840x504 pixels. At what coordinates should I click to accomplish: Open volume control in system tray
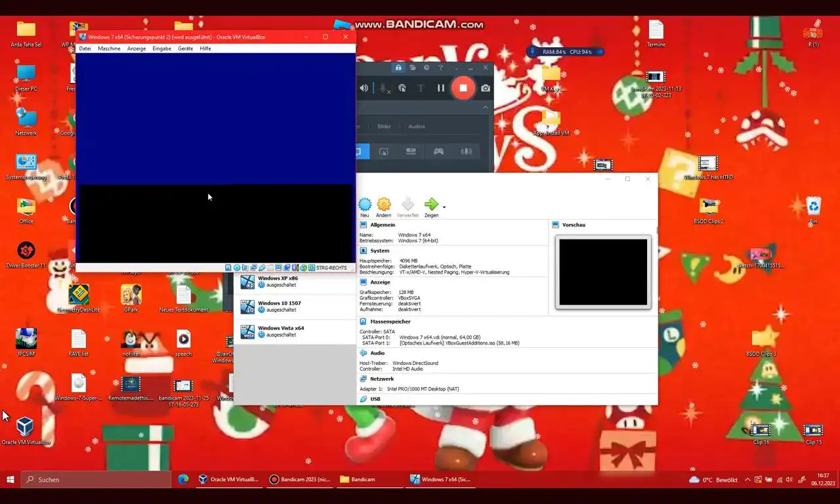[788, 480]
